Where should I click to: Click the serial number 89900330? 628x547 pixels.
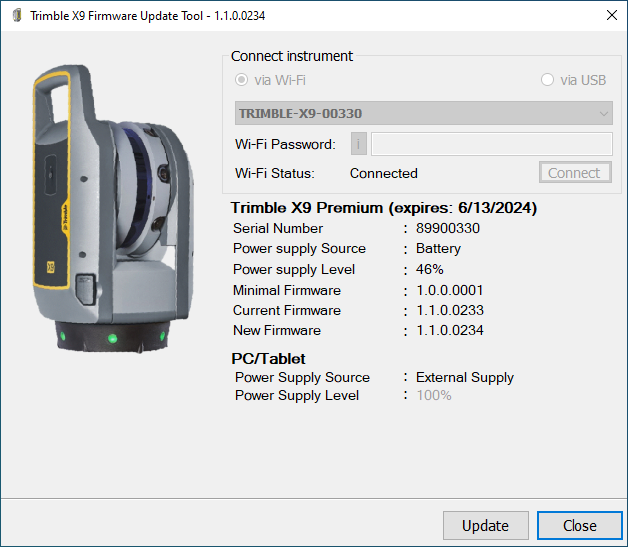pyautogui.click(x=448, y=228)
